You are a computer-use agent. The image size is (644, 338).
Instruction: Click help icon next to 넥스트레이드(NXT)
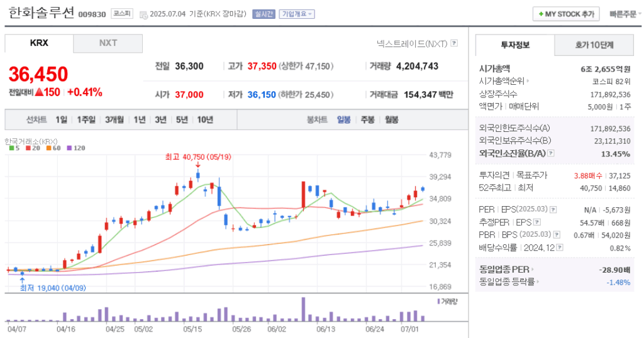[454, 43]
